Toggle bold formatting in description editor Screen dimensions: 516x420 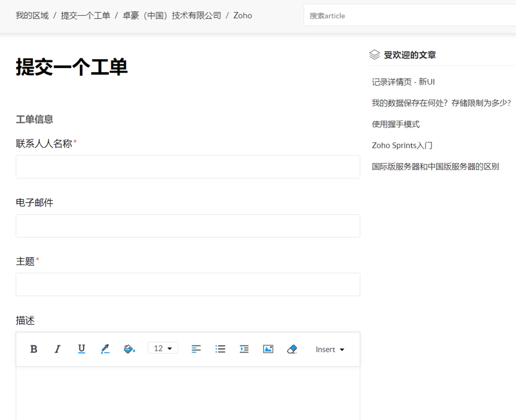[34, 349]
